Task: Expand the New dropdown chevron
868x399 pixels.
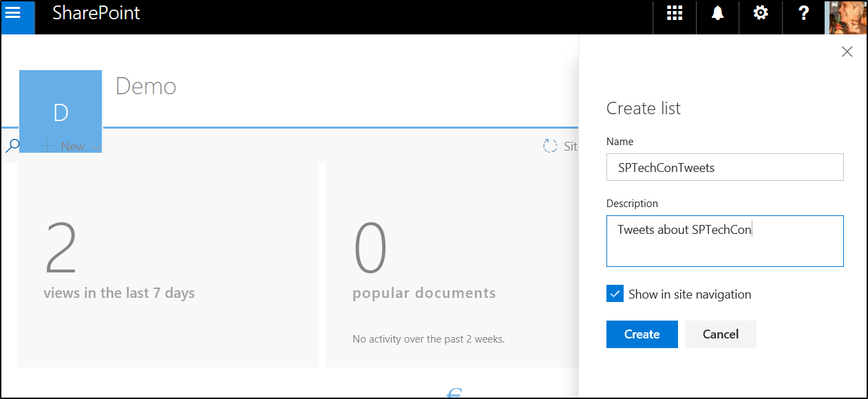Action: point(97,147)
